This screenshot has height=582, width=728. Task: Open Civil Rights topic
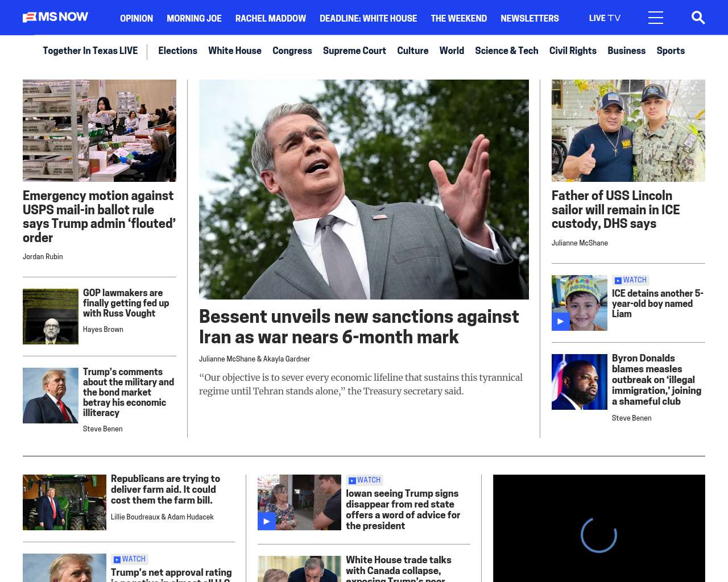pyautogui.click(x=573, y=51)
